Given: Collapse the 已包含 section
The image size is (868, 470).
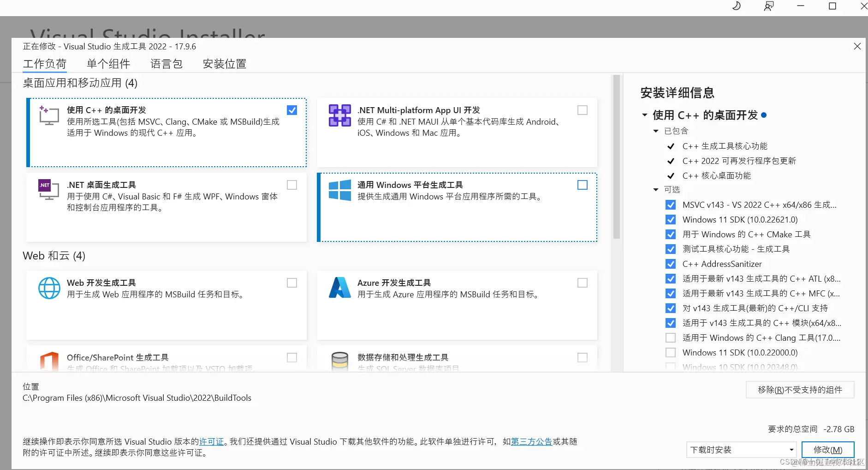Looking at the screenshot, I should [x=656, y=131].
